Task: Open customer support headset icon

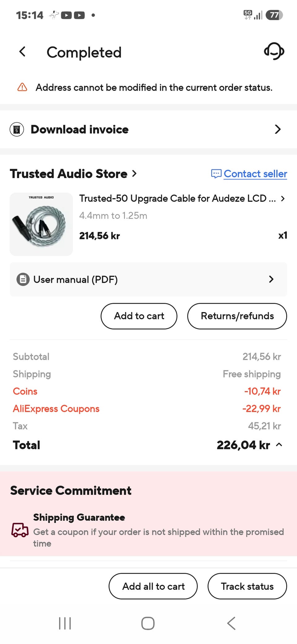Action: click(x=274, y=51)
